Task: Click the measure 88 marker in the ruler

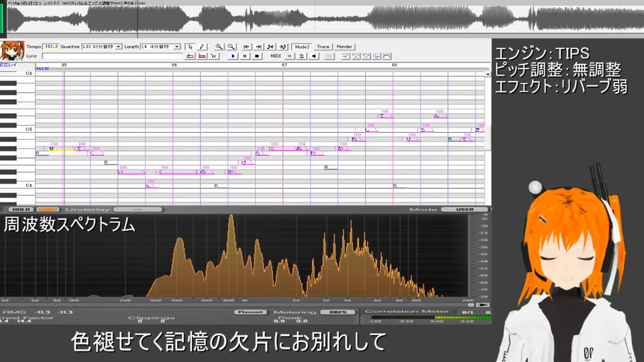Action: pos(394,65)
